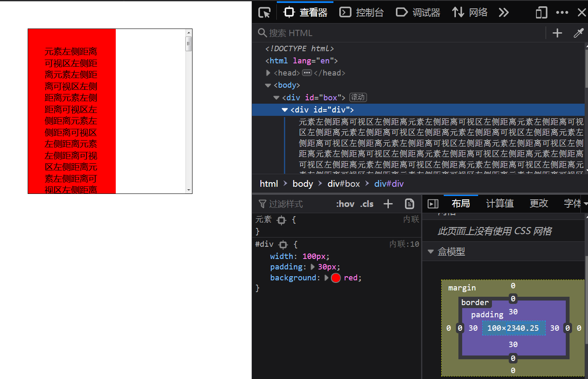Click the 元素 rule highlighter icon
This screenshot has width=588, height=379.
click(x=281, y=220)
